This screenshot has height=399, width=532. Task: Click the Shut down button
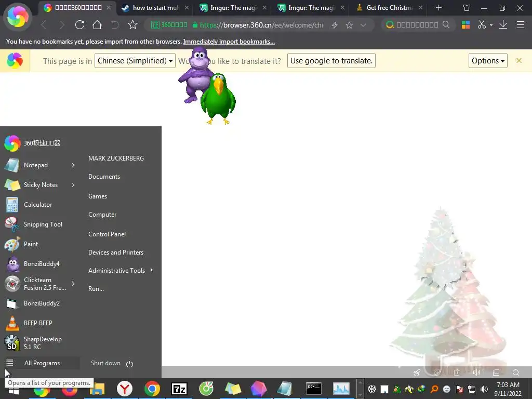[105, 363]
